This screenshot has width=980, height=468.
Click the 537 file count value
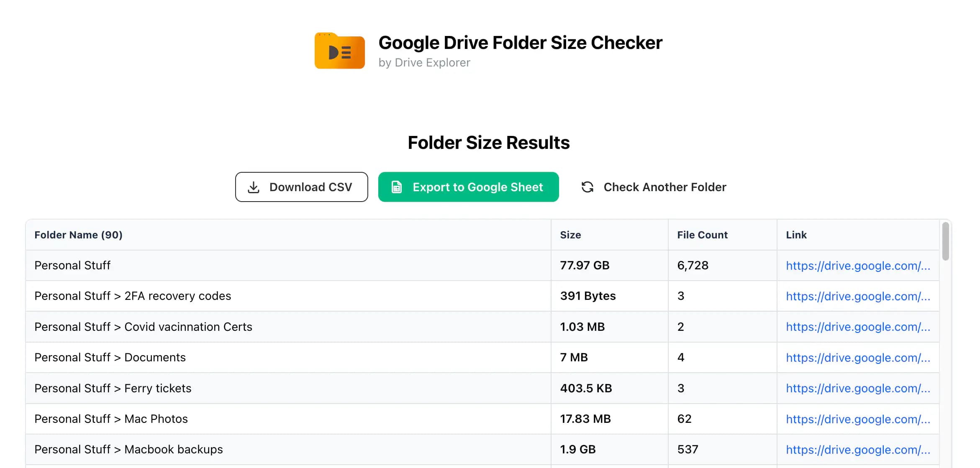(x=688, y=449)
